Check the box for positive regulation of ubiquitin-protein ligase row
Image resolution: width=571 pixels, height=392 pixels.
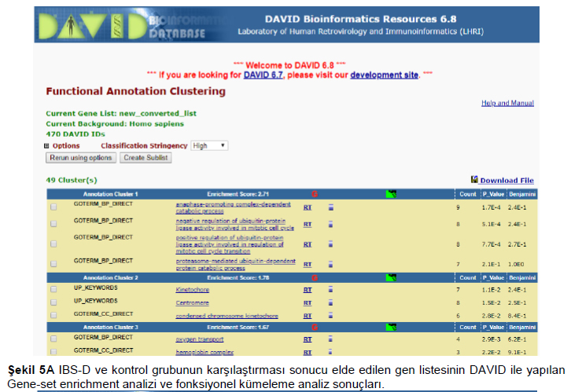[53, 244]
